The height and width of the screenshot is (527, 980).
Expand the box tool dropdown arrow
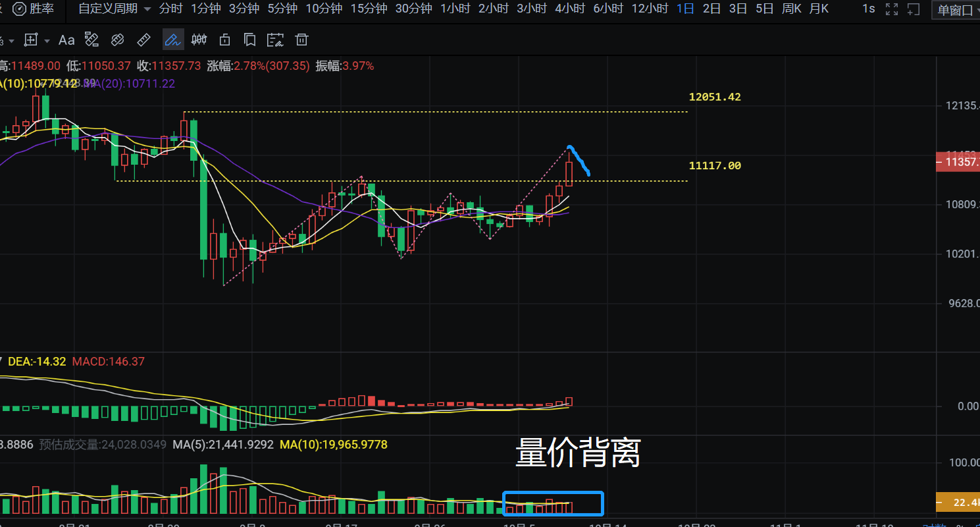coord(47,41)
